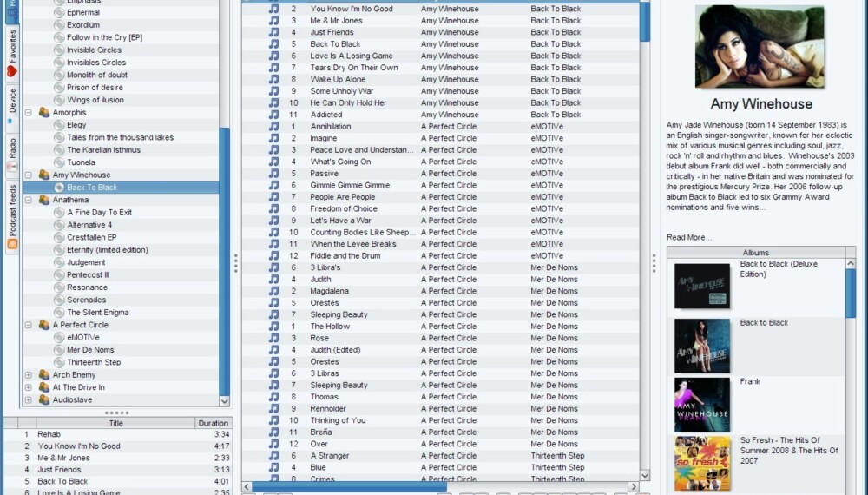868x495 pixels.
Task: Click the disc icon beside Judgement
Action: coord(59,262)
